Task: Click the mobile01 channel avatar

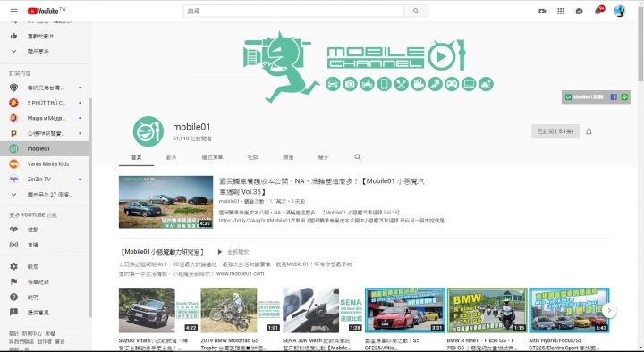Action: 148,131
